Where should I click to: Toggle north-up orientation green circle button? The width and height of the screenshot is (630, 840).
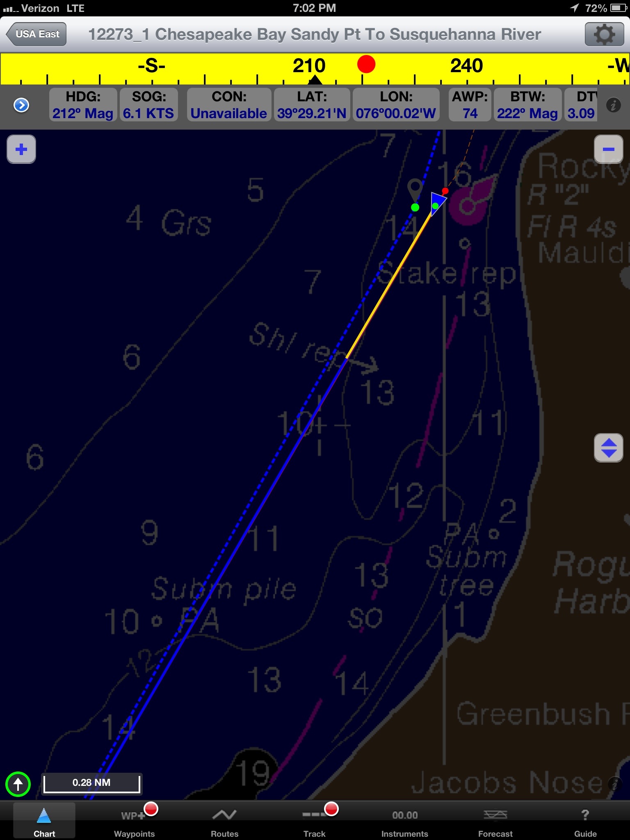(18, 784)
